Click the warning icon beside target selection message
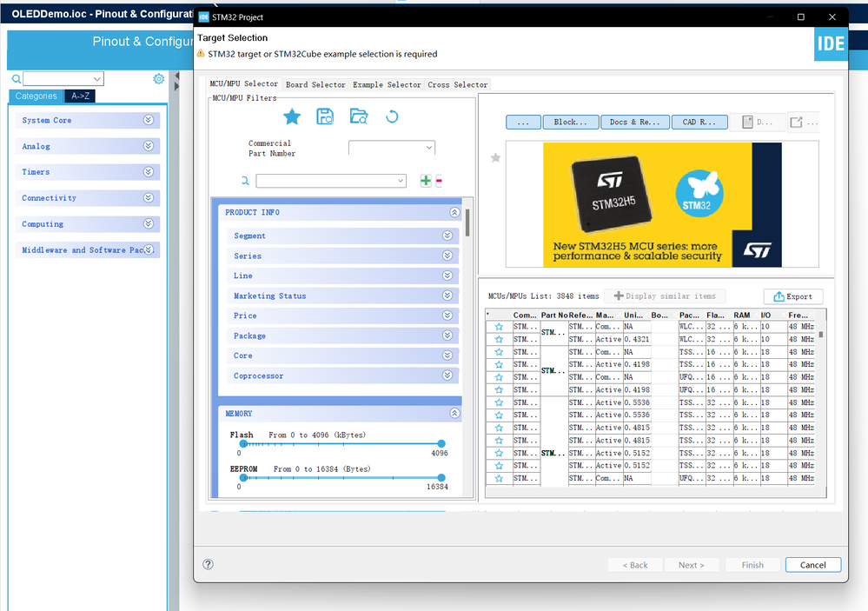 click(201, 54)
